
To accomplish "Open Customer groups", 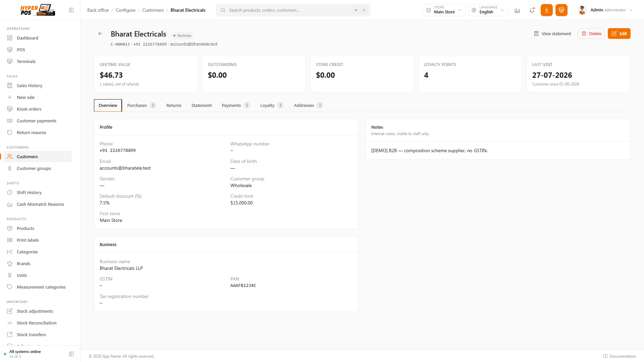I will pyautogui.click(x=38, y=168).
